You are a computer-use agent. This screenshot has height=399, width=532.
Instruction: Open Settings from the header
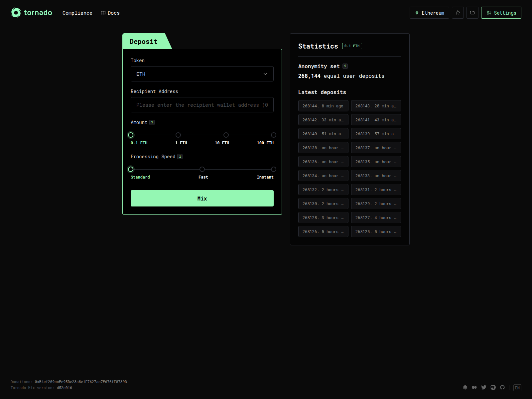[501, 13]
